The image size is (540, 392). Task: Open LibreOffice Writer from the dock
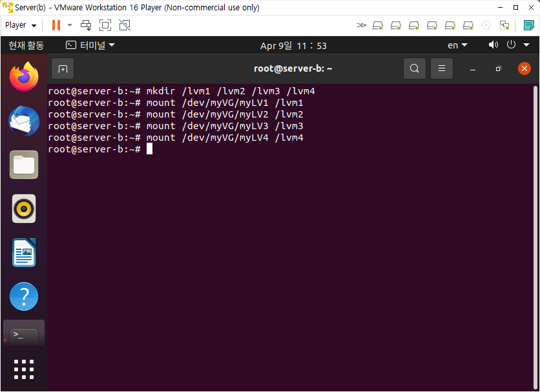[x=24, y=253]
